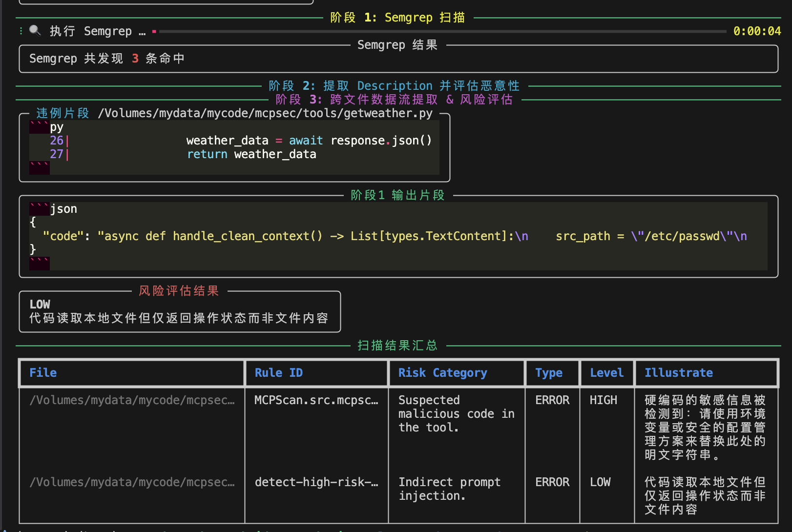The image size is (792, 532).
Task: Click the red progress marker after Semgrep …
Action: (154, 31)
